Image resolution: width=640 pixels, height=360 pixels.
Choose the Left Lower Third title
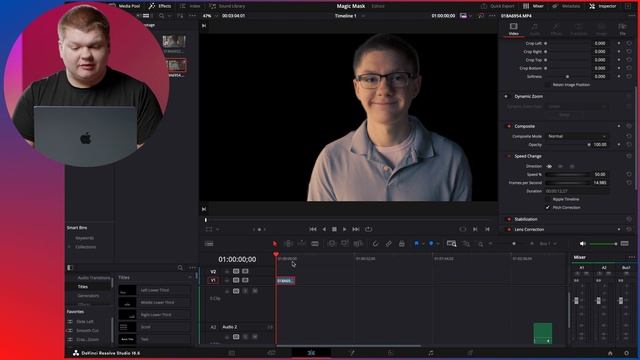click(154, 290)
